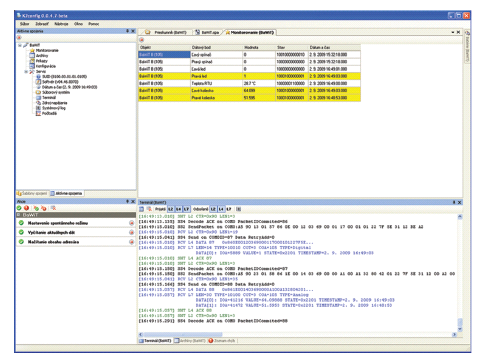The image size is (480, 360).
Task: Select the Súborový systém folder icon
Action: pyautogui.click(x=38, y=92)
